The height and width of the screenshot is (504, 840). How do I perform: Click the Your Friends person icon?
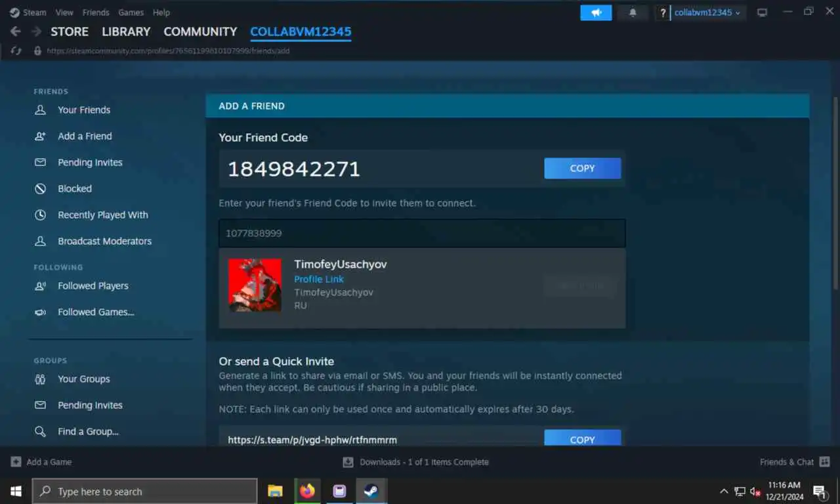click(41, 110)
